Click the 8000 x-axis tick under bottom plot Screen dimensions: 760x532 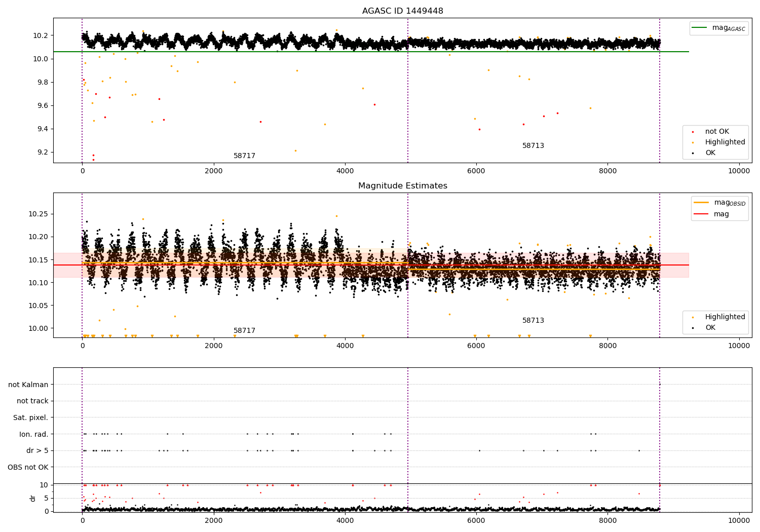pos(607,521)
